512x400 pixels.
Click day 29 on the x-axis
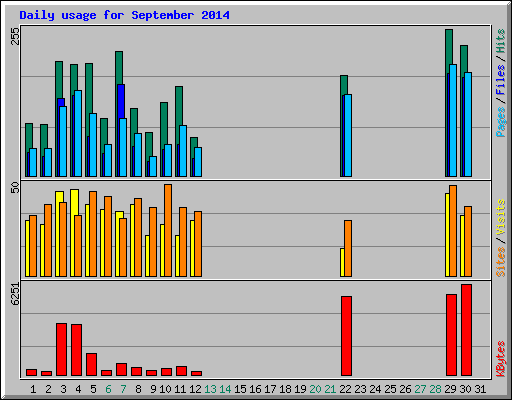pos(450,389)
